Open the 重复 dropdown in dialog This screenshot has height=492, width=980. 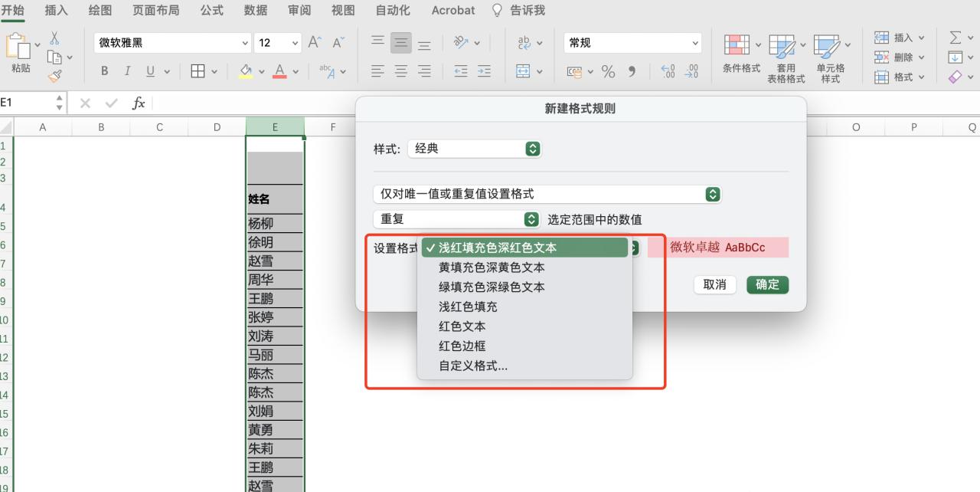[457, 219]
